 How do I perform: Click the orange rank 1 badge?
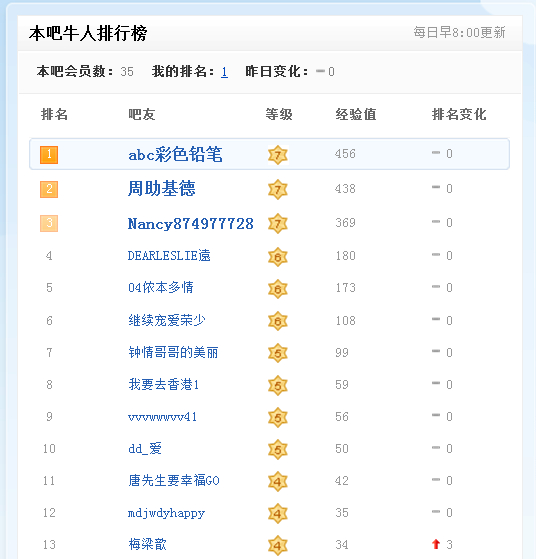coord(49,155)
